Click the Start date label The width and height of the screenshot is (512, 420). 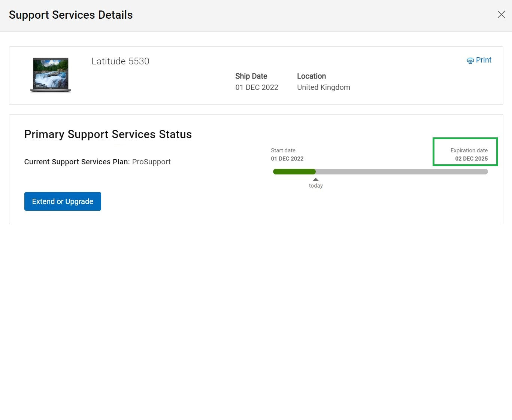pos(283,150)
